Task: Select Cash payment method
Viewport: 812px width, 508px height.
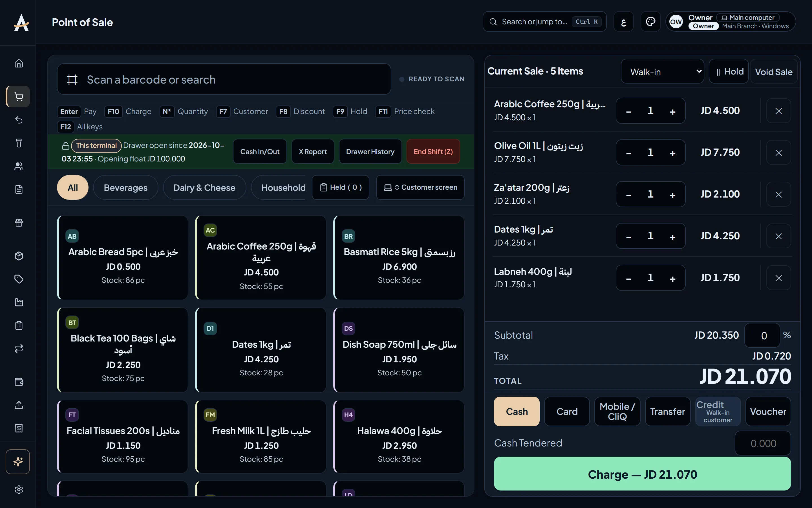Action: pos(517,411)
